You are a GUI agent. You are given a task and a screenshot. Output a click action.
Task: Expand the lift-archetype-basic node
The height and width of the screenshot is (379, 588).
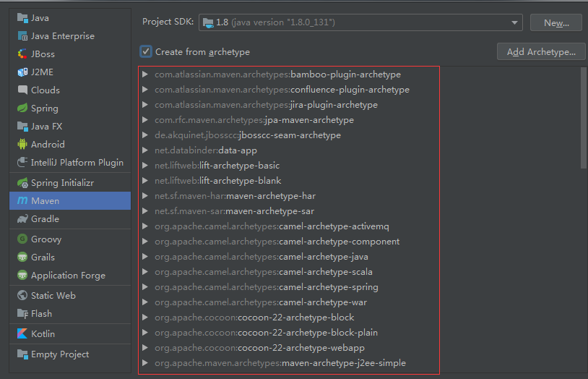click(x=145, y=166)
